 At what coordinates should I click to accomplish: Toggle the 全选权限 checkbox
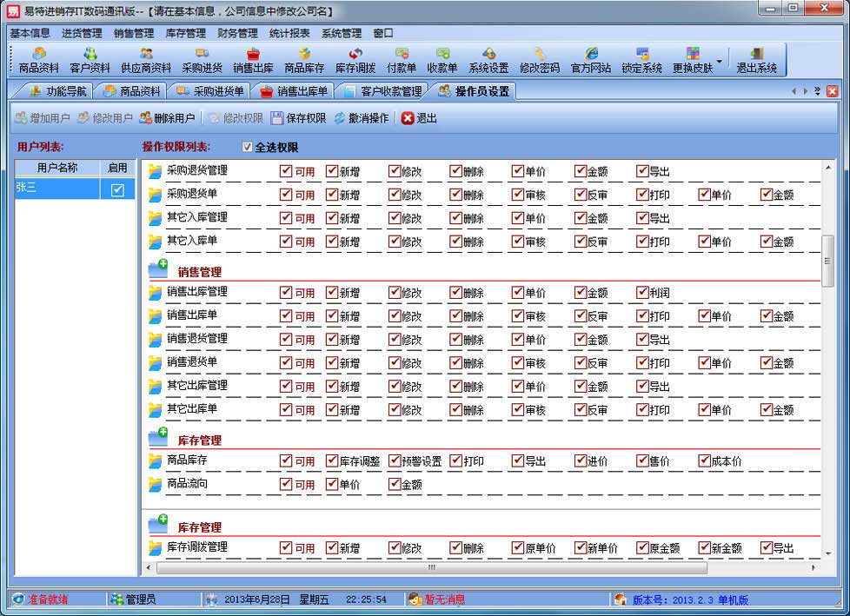pos(248,148)
